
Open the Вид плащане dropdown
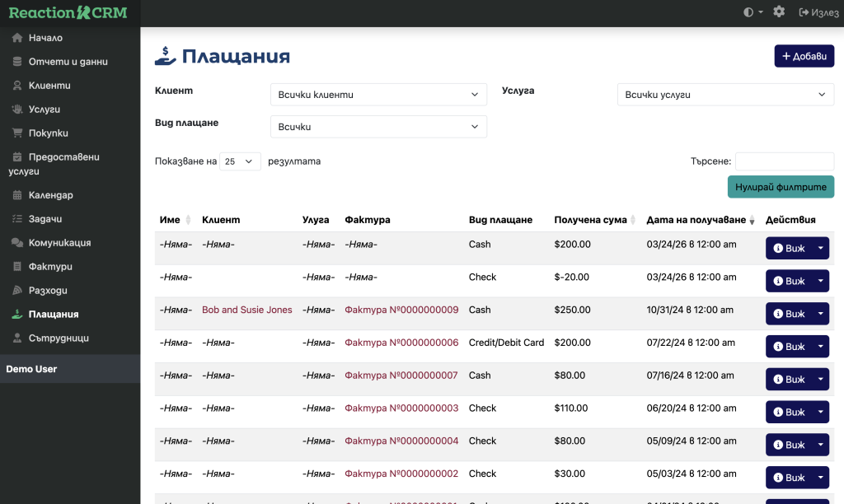coord(378,127)
